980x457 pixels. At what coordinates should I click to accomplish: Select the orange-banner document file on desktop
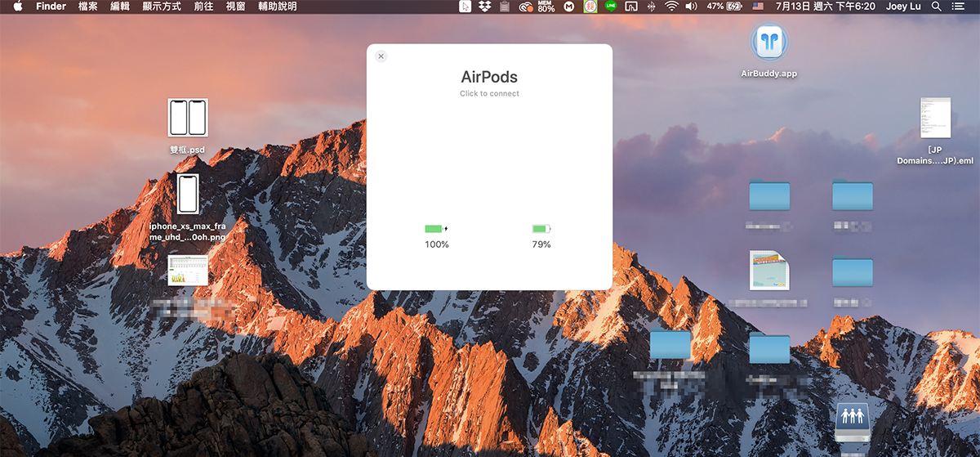coord(769,271)
